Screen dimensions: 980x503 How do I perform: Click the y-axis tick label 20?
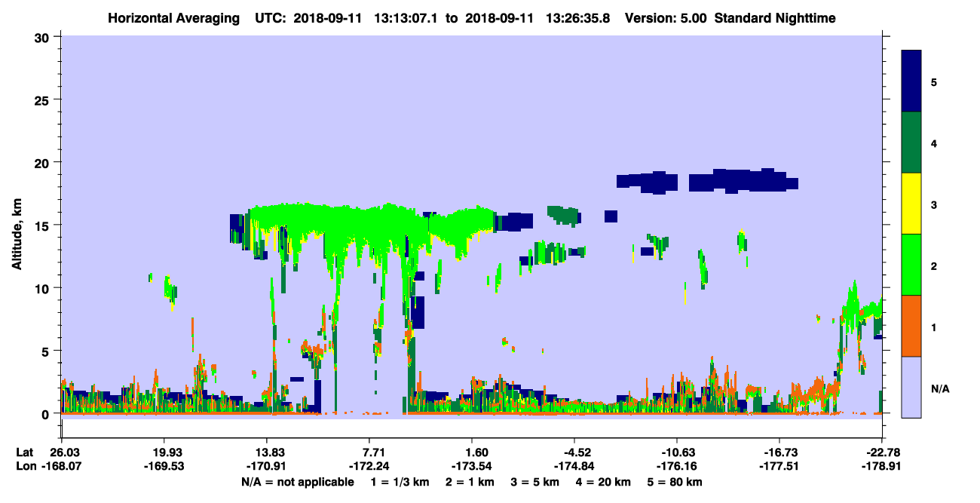[x=44, y=162]
